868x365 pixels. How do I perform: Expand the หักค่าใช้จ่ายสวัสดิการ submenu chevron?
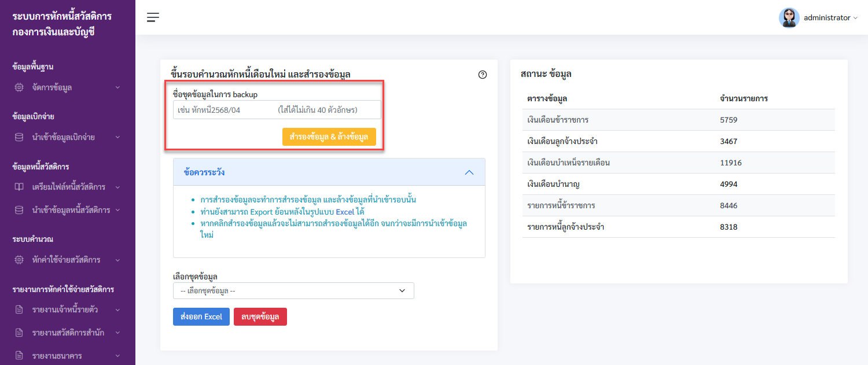(117, 260)
